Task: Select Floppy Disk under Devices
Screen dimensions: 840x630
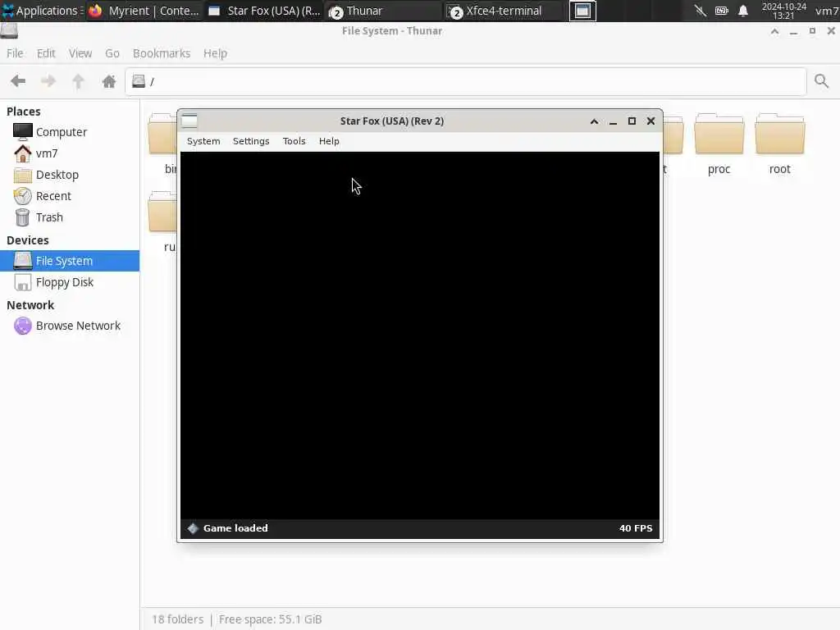Action: (70, 282)
